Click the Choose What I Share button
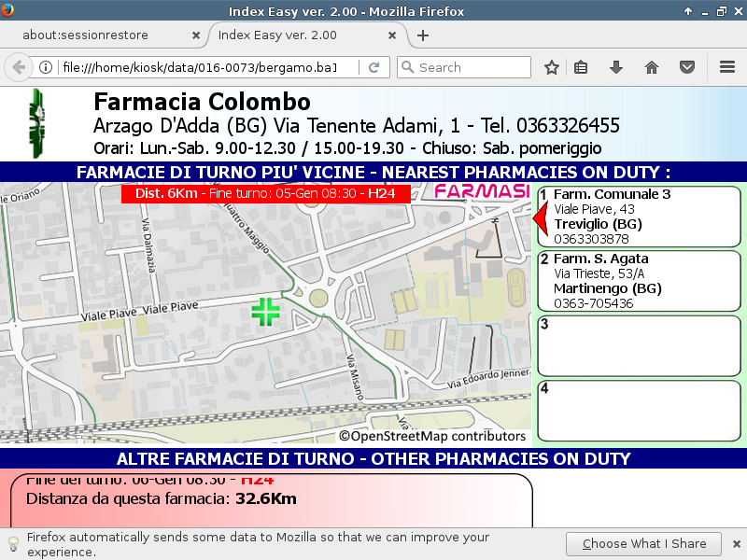This screenshot has height=560, width=747. (643, 544)
